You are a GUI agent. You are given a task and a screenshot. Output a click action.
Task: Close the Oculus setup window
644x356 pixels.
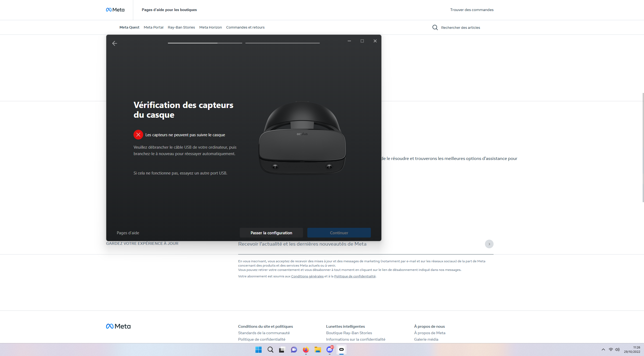pyautogui.click(x=375, y=41)
